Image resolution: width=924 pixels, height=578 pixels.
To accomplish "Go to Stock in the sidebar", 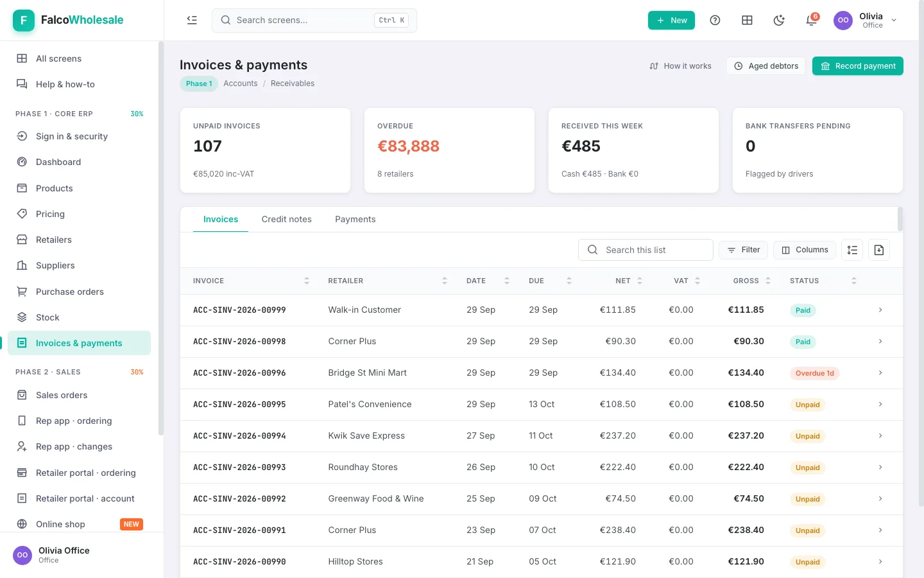I will coord(79,317).
